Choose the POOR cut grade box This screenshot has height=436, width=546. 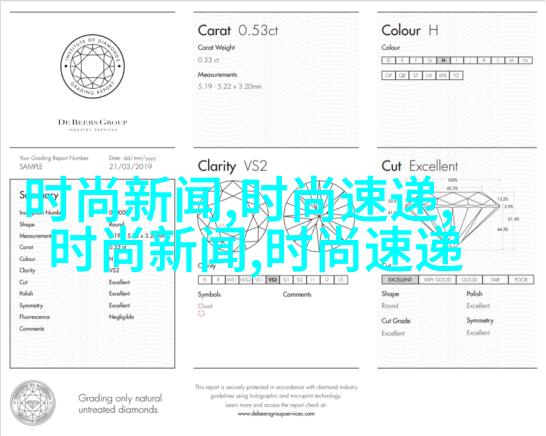(521, 280)
